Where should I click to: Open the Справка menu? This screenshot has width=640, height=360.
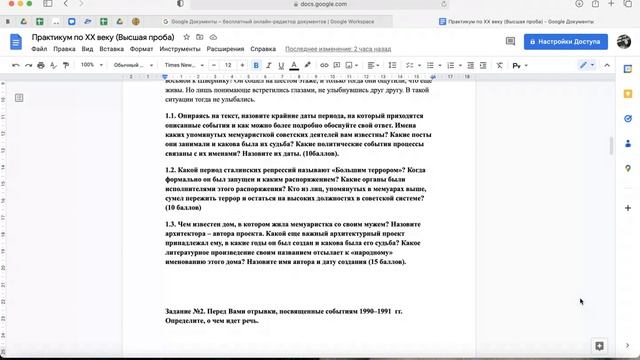tap(263, 49)
